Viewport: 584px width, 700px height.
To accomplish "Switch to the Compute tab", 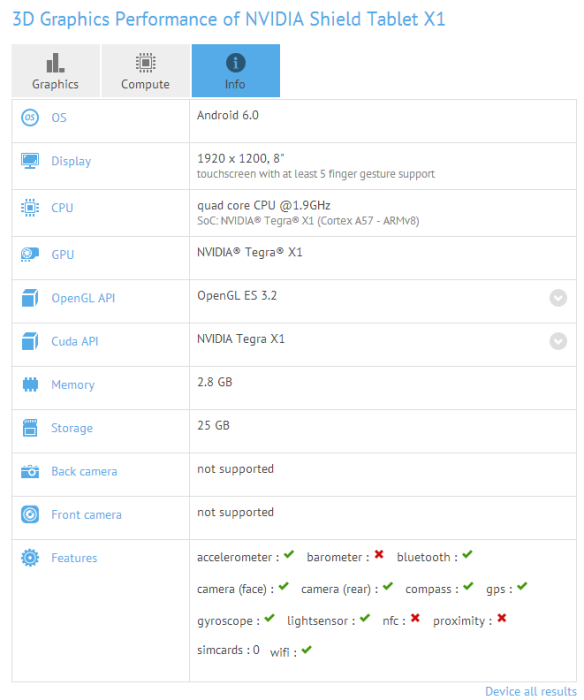I will tap(146, 71).
